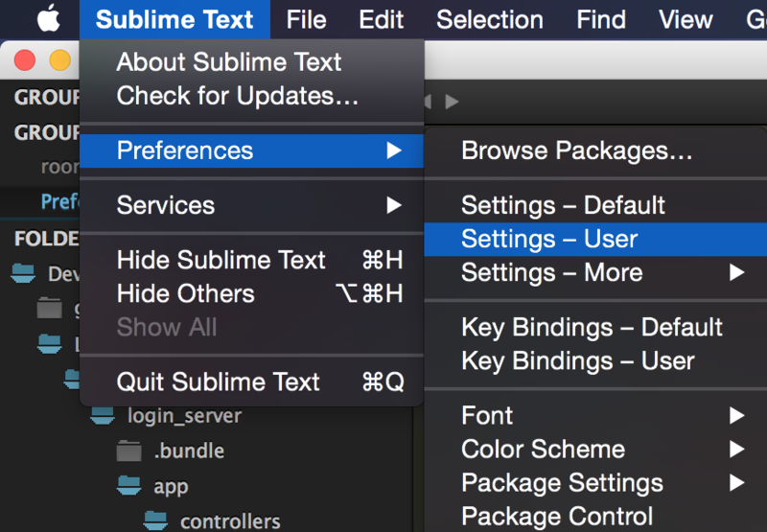Click the .bundle folder icon
The height and width of the screenshot is (532, 767).
point(128,451)
